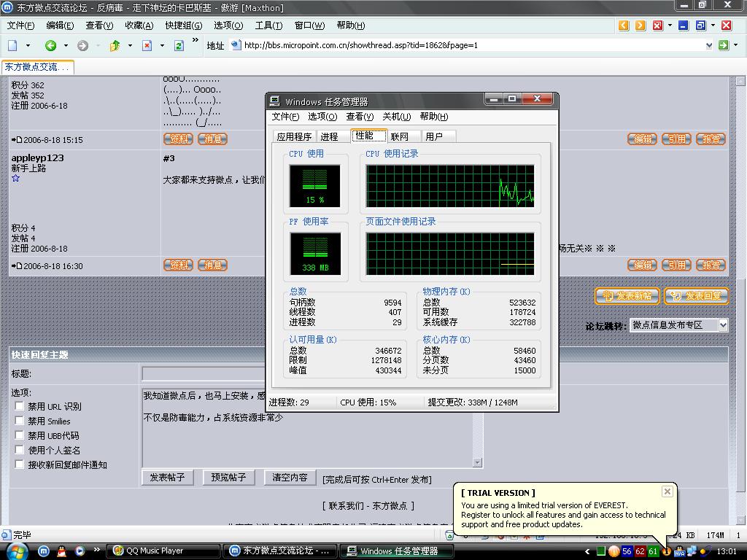This screenshot has width=747, height=560.
Task: Click the blue restore child window icon
Action: pos(701,26)
